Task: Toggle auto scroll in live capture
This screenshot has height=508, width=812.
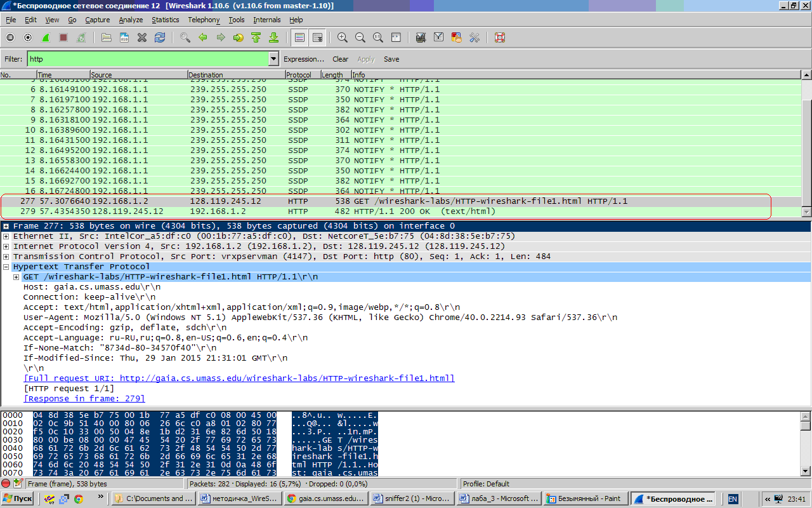Action: (x=317, y=37)
